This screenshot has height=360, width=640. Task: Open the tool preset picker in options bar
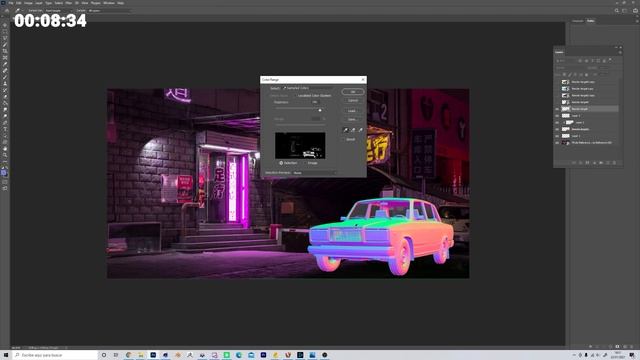[19, 11]
